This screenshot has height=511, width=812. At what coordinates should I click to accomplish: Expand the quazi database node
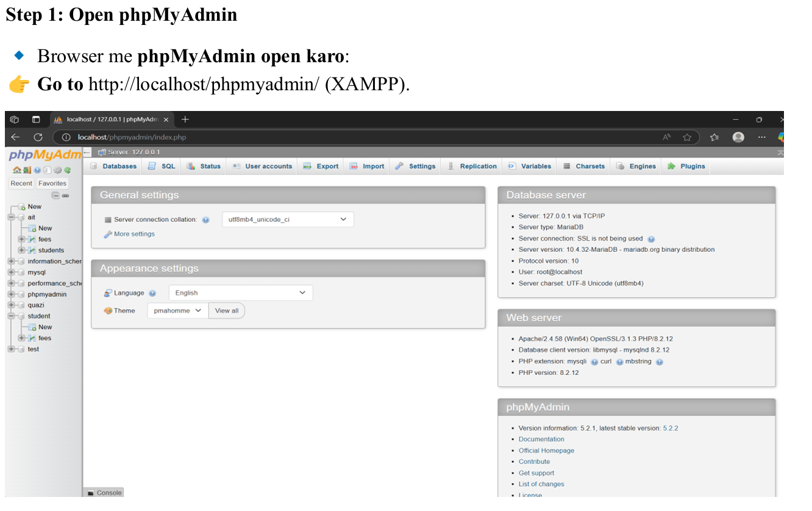(x=12, y=305)
